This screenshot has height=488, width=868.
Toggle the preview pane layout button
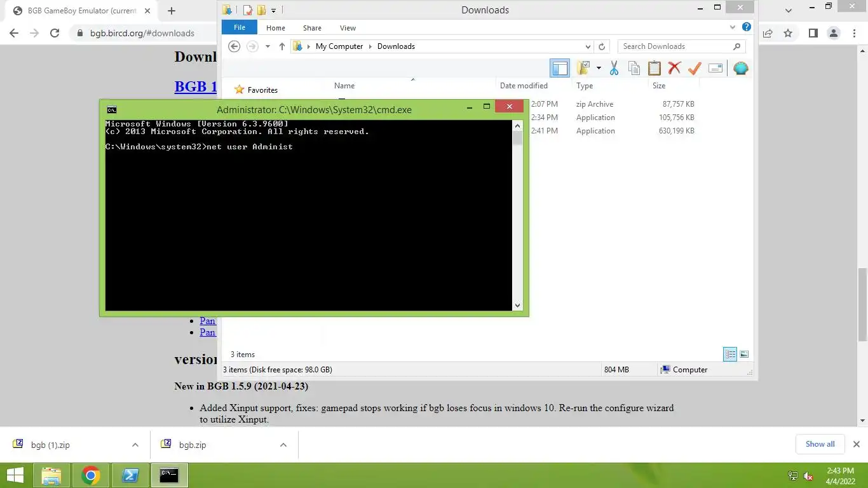point(560,68)
